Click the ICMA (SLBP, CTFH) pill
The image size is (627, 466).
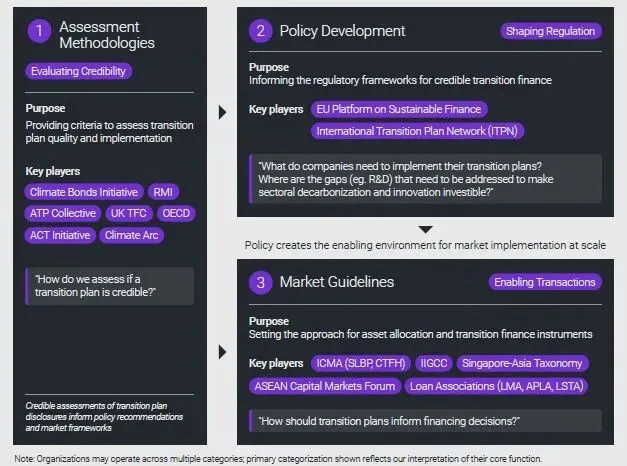pos(361,363)
